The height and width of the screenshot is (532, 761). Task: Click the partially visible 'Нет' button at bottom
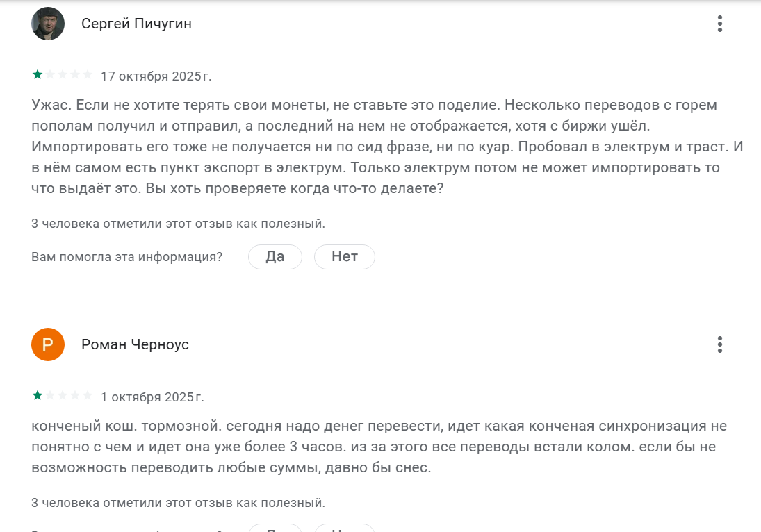(x=345, y=528)
